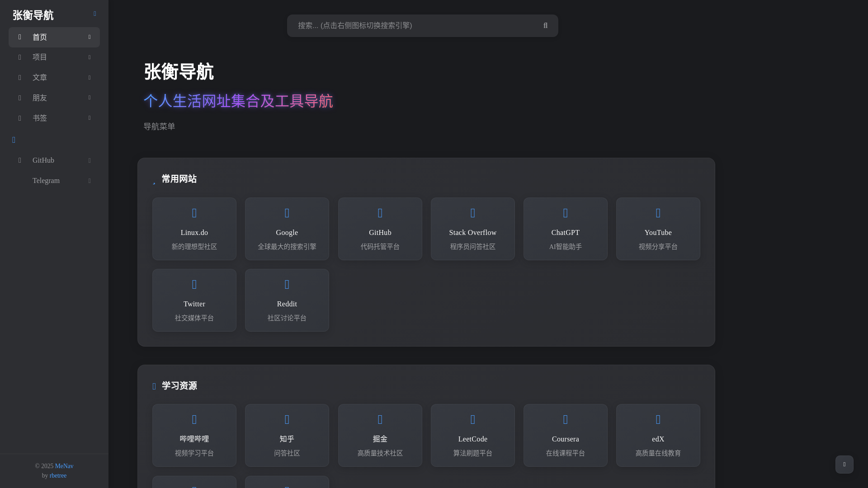Click the 书签 sidebar icon
The image size is (868, 488).
[19, 118]
